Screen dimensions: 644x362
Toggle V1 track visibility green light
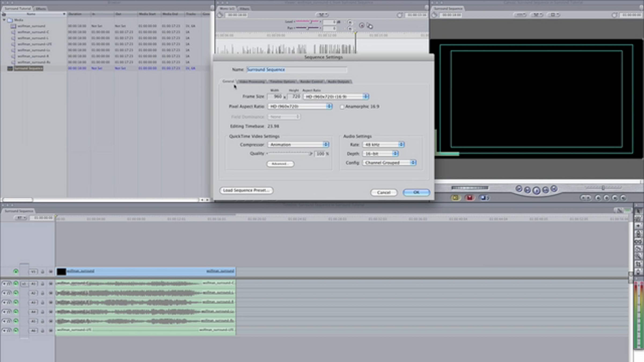[16, 271]
